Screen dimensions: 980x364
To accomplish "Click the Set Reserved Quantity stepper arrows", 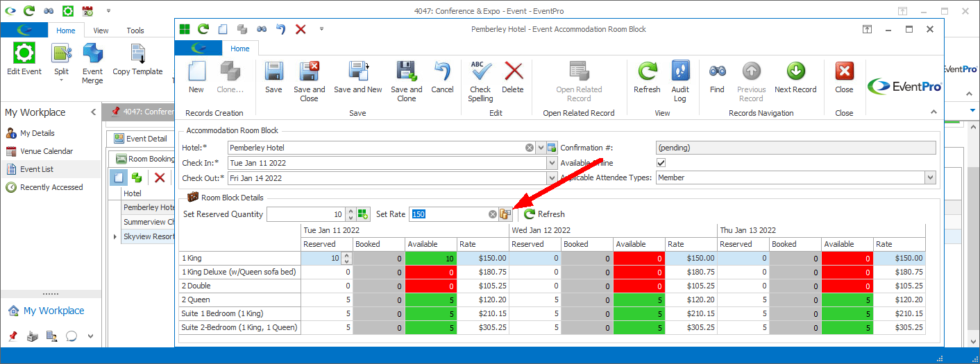I will 350,214.
